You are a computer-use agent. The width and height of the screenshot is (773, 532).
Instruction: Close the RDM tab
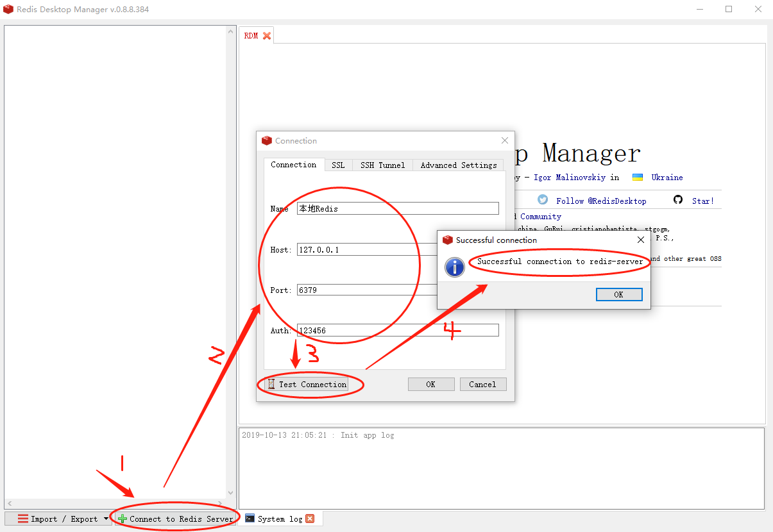(x=267, y=36)
